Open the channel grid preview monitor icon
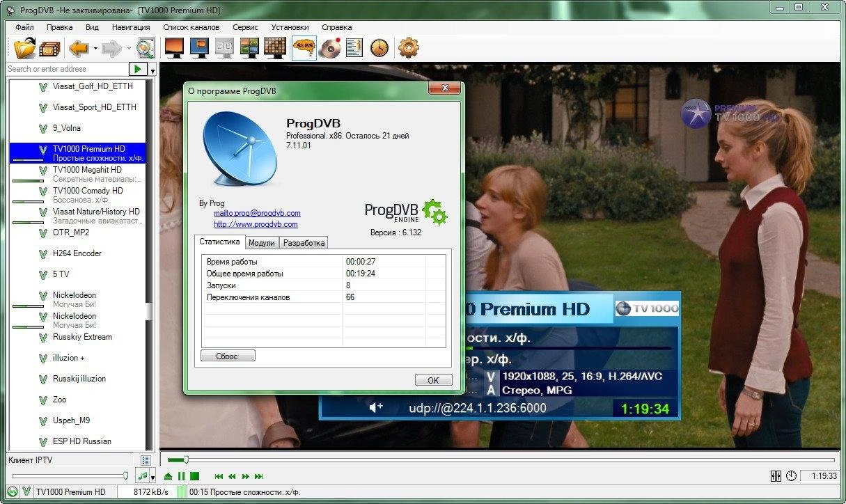Image resolution: width=846 pixels, height=504 pixels. (275, 48)
